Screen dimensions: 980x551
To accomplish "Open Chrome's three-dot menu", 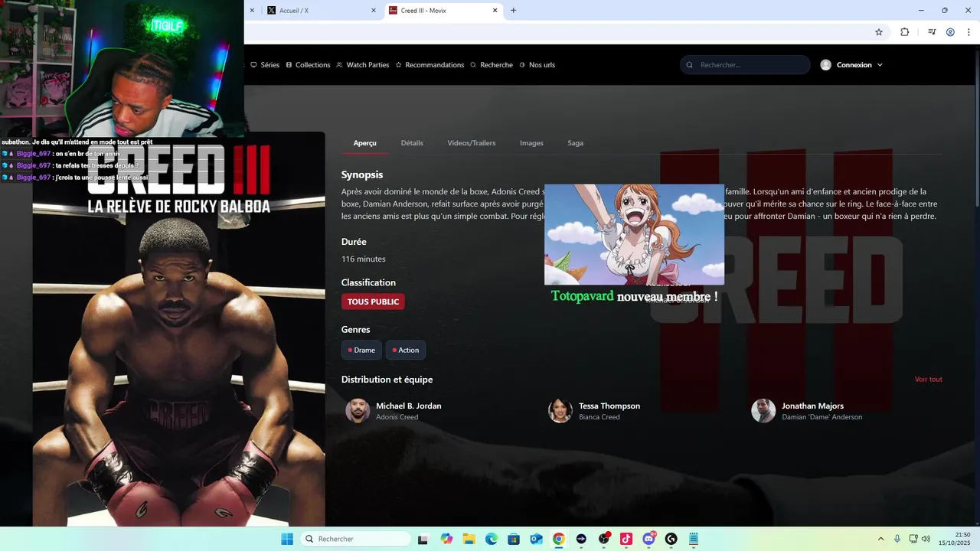I will pos(969,32).
